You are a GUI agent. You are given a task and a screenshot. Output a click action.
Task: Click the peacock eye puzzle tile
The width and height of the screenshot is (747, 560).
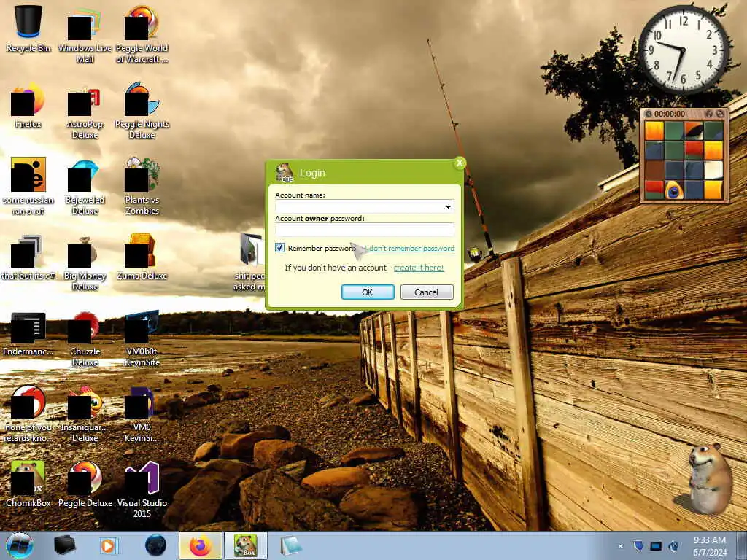(x=674, y=190)
